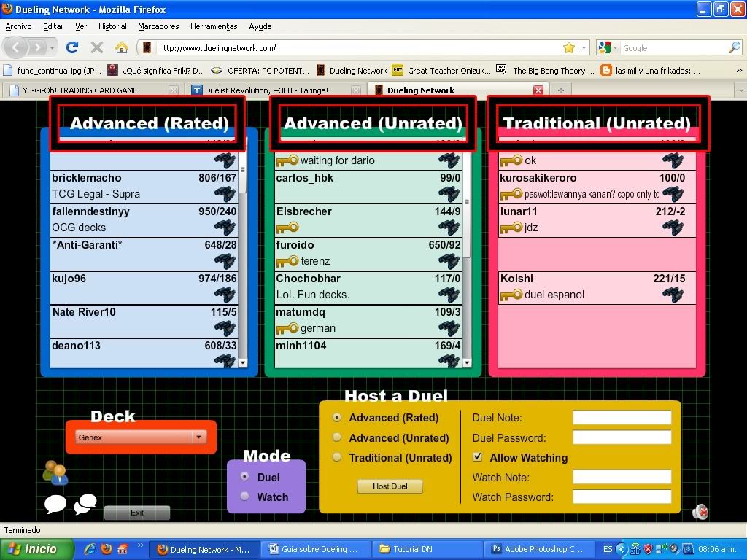Click binoculars icon in fallenndestinyy row
The image size is (747, 560).
(225, 227)
